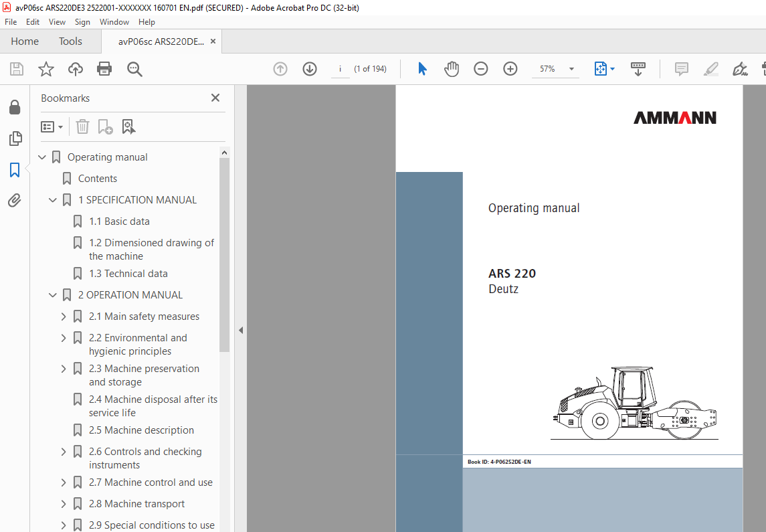766x532 pixels.
Task: Expand 2.6 Controls and checking instruments
Action: [64, 452]
